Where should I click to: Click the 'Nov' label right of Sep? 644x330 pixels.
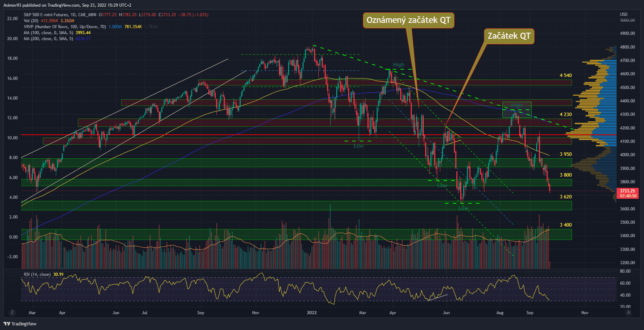click(x=585, y=313)
